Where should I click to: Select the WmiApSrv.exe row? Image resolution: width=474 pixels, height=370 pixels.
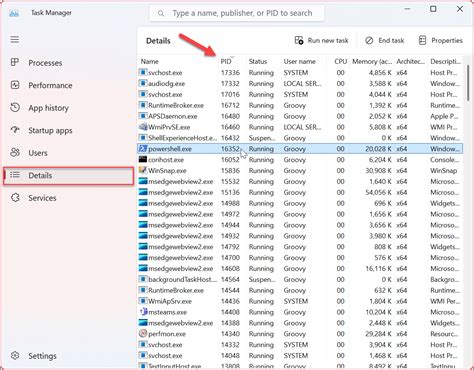[300, 301]
